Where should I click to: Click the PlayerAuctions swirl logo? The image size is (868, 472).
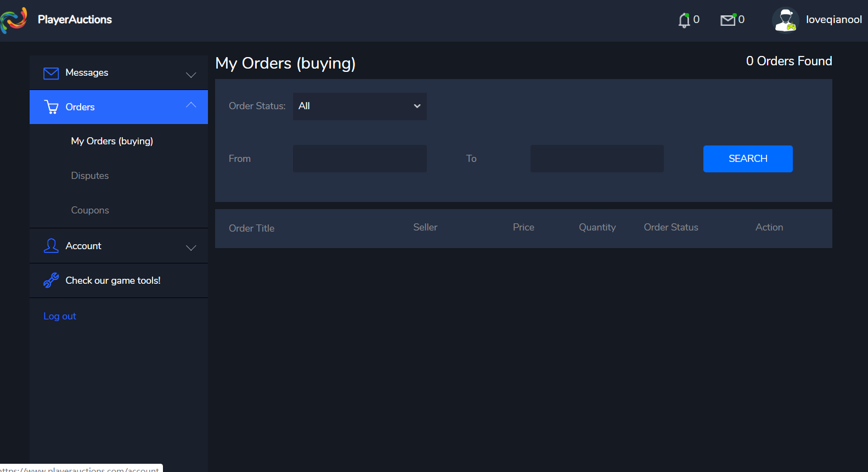coord(14,20)
